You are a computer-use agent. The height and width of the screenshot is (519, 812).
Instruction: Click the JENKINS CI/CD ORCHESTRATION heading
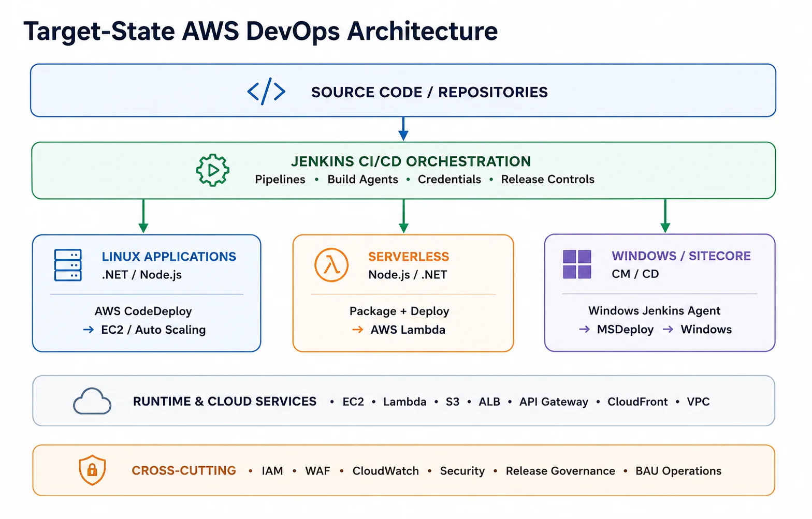click(411, 161)
